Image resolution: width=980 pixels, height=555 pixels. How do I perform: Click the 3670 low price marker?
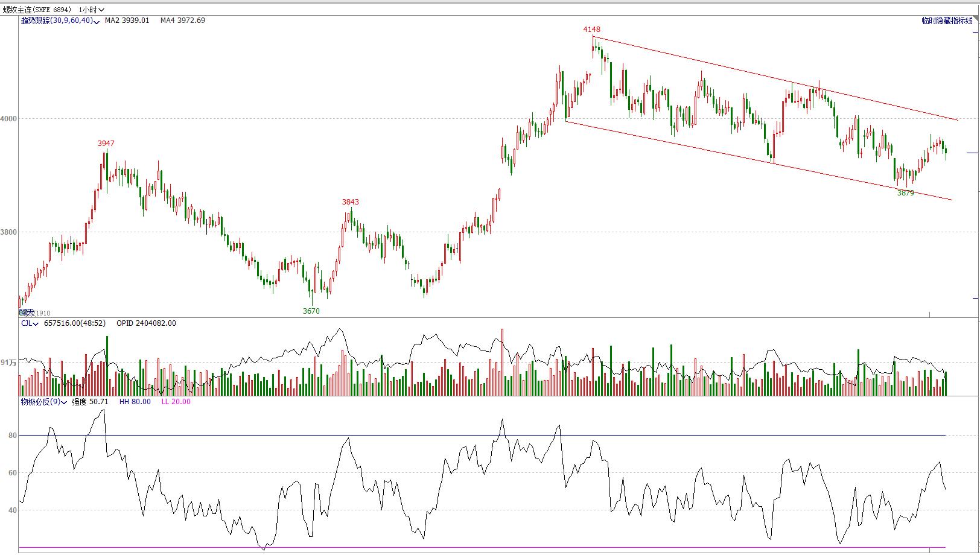311,311
